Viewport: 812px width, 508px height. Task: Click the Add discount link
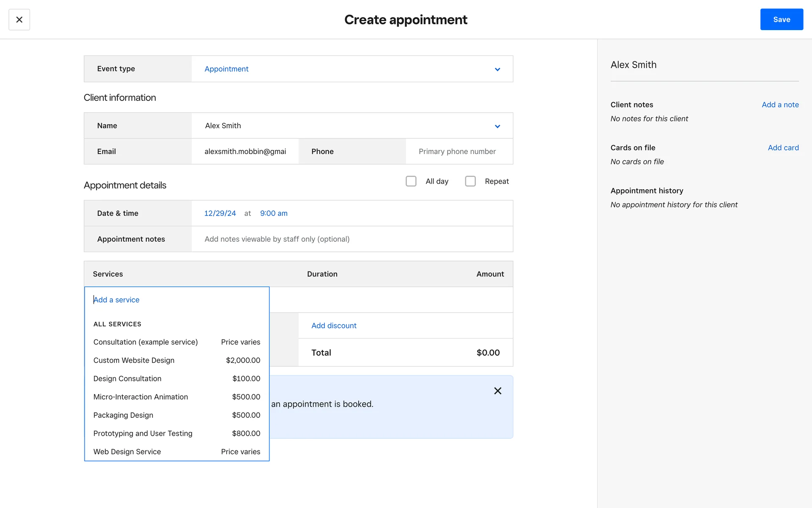(334, 326)
